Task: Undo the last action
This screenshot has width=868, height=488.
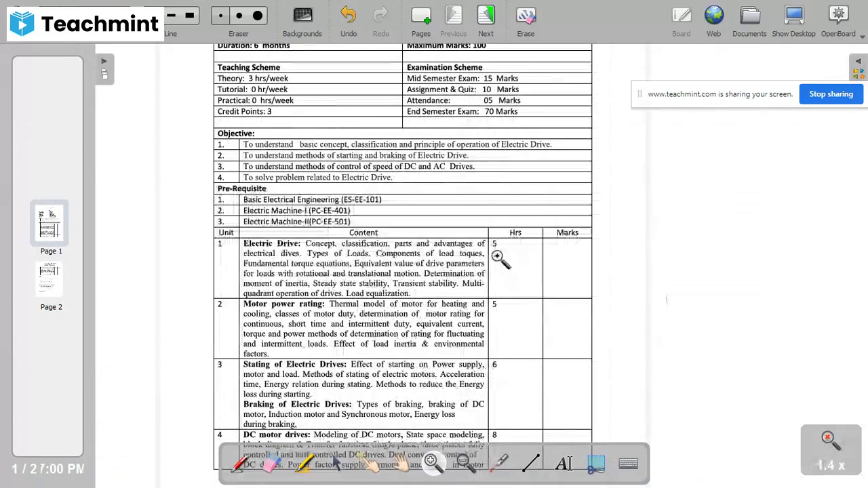Action: (349, 22)
